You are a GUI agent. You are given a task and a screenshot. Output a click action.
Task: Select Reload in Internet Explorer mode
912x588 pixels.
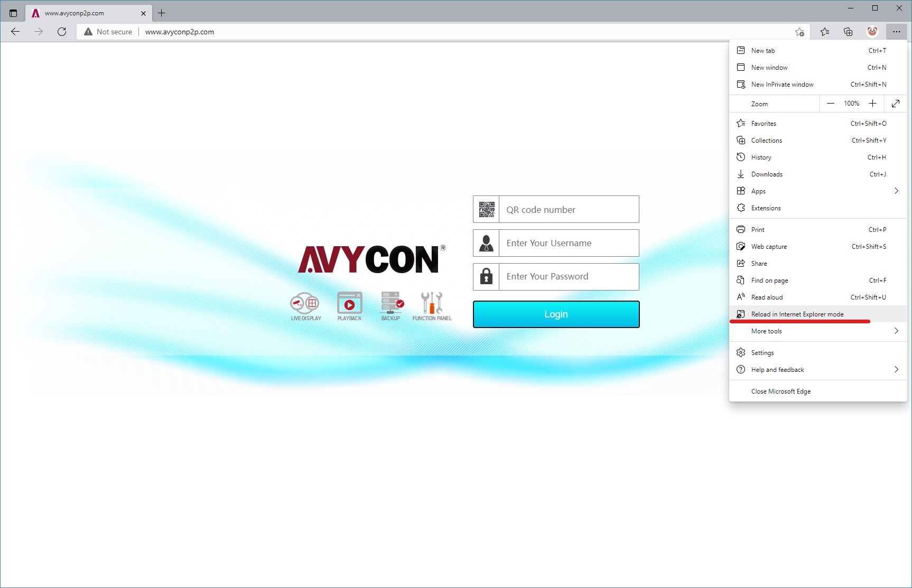point(818,314)
